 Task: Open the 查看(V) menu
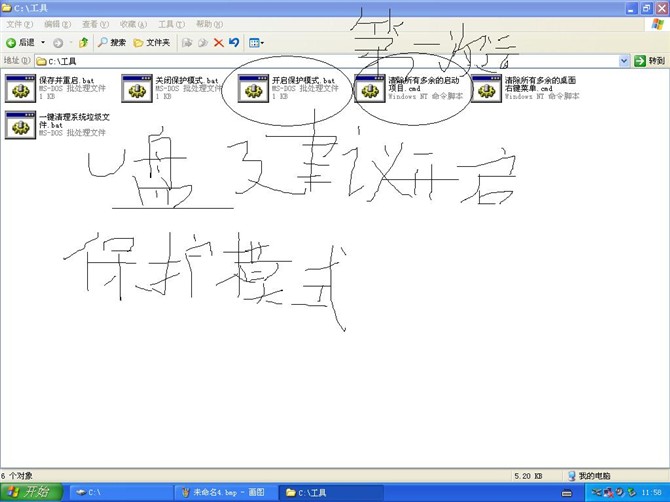tap(95, 24)
